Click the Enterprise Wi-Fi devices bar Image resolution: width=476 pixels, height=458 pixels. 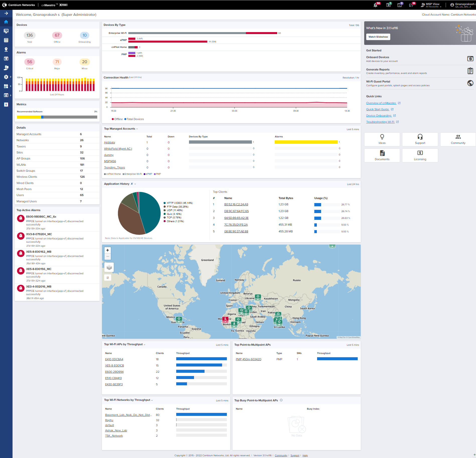(x=203, y=33)
